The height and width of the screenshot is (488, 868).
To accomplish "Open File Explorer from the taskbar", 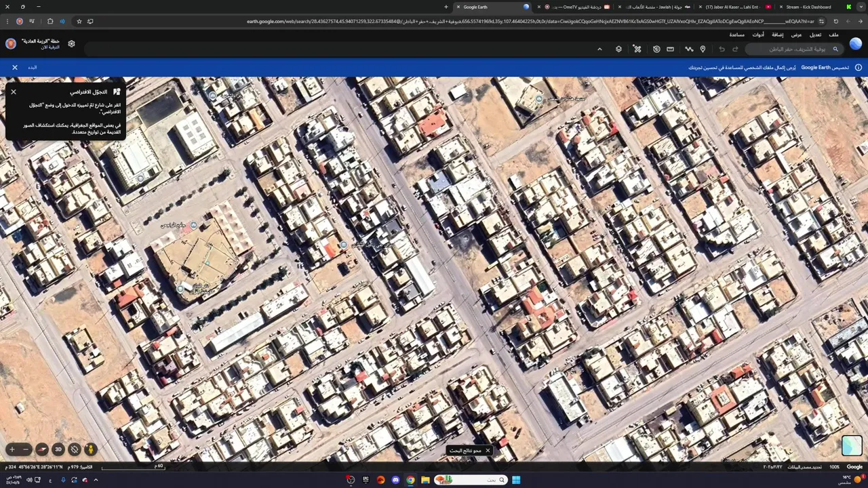I will 425,480.
